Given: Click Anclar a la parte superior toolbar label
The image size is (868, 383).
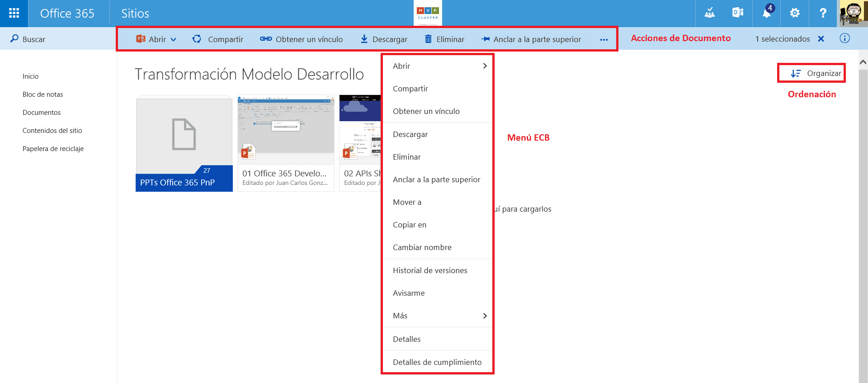Looking at the screenshot, I should coord(537,39).
